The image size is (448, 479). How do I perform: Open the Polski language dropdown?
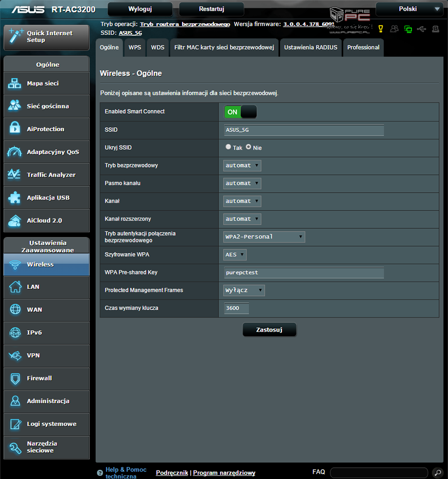click(x=410, y=9)
